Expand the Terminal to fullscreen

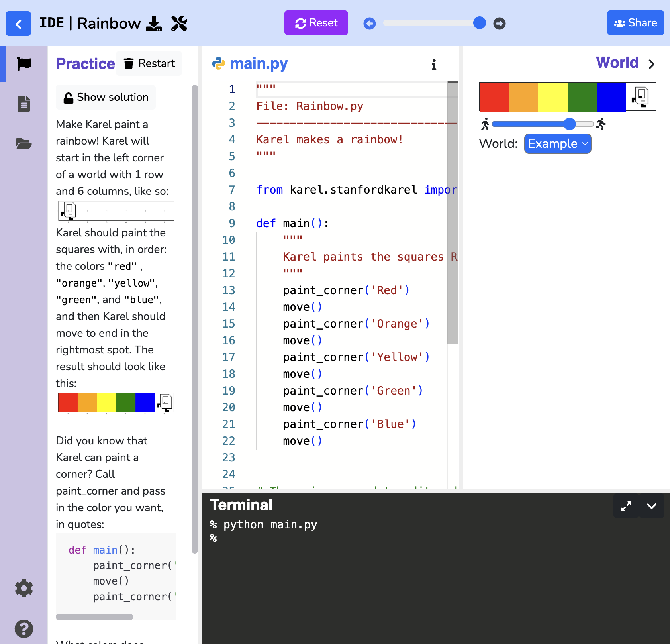(x=626, y=506)
